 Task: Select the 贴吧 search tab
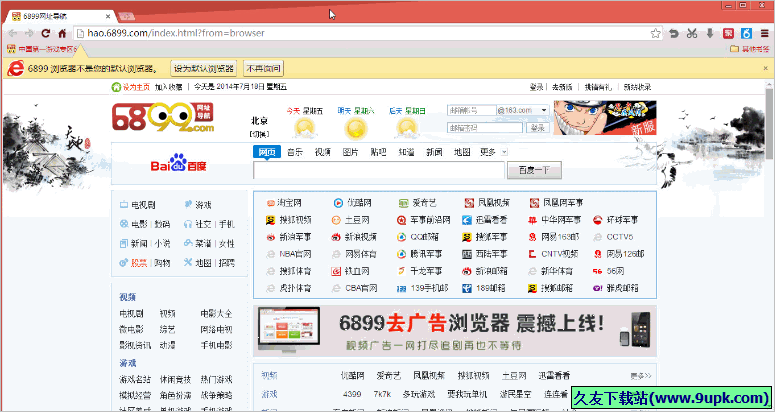378,152
